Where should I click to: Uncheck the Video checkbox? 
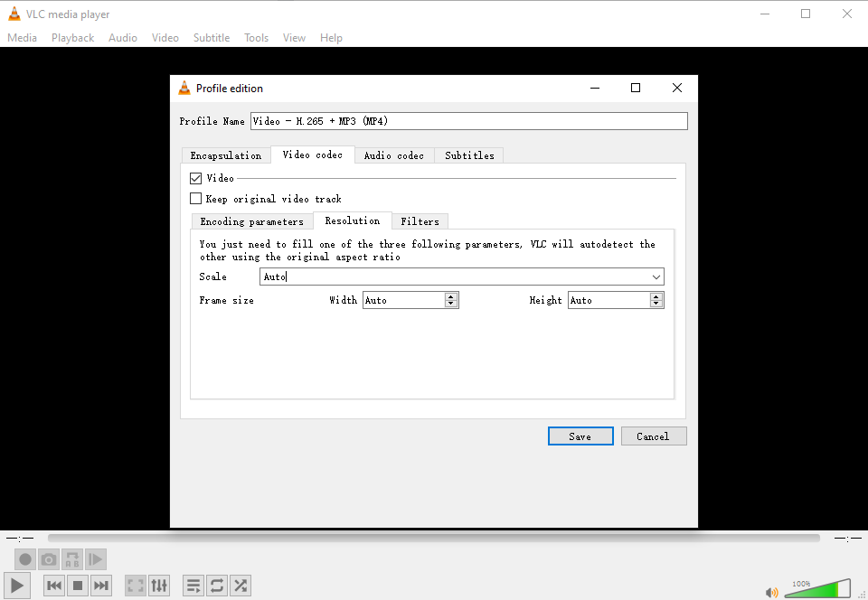click(x=195, y=178)
